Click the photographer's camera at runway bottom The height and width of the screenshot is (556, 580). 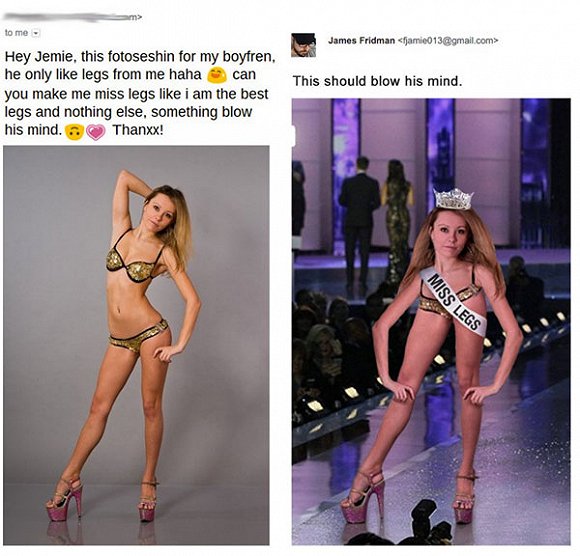(431, 524)
